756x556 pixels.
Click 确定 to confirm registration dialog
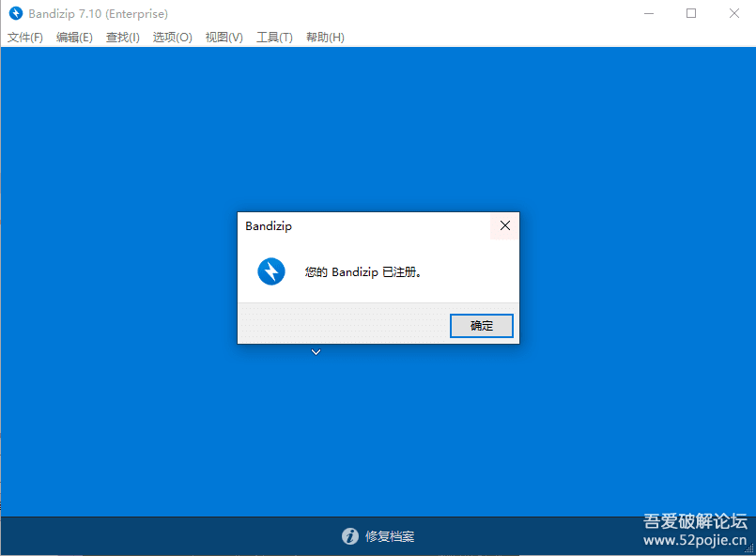coord(481,326)
